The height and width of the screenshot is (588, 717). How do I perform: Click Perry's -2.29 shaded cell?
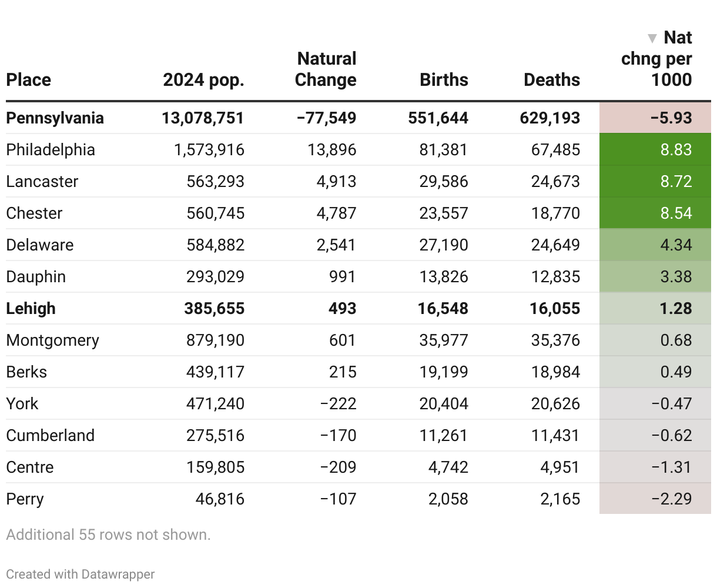click(x=655, y=499)
